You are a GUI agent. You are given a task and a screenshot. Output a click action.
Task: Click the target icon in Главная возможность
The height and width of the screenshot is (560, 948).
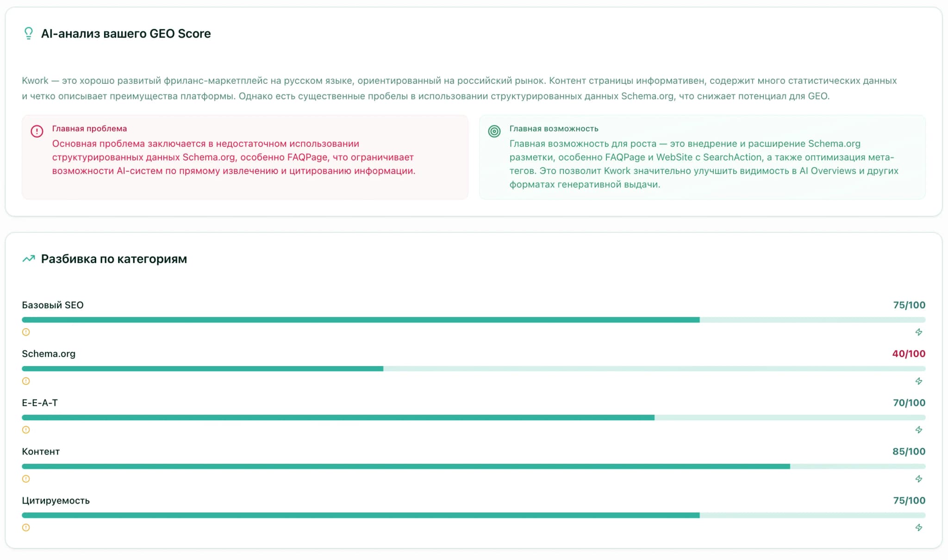(494, 131)
